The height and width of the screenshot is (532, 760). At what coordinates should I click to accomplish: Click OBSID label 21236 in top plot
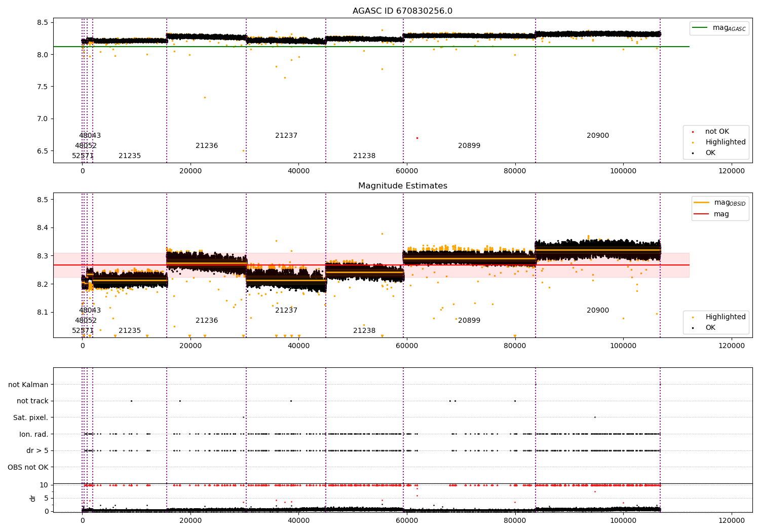(207, 146)
